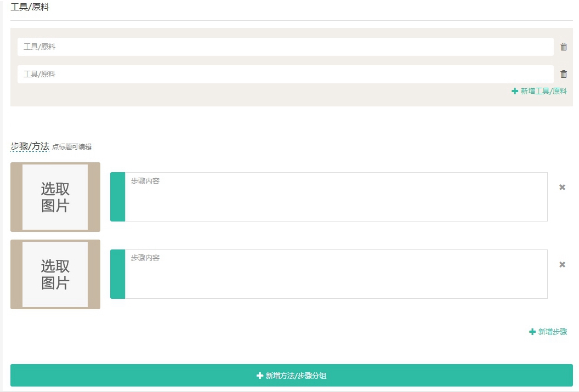Screen dimensions: 579x392
Task: Add a new row via 新增工具/原料 link
Action: tap(543, 91)
